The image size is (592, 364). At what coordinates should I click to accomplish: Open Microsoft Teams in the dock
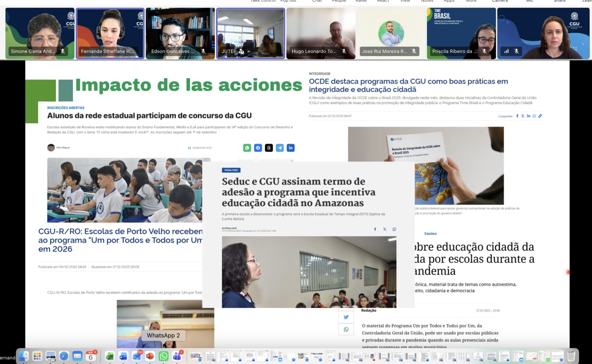click(x=177, y=356)
